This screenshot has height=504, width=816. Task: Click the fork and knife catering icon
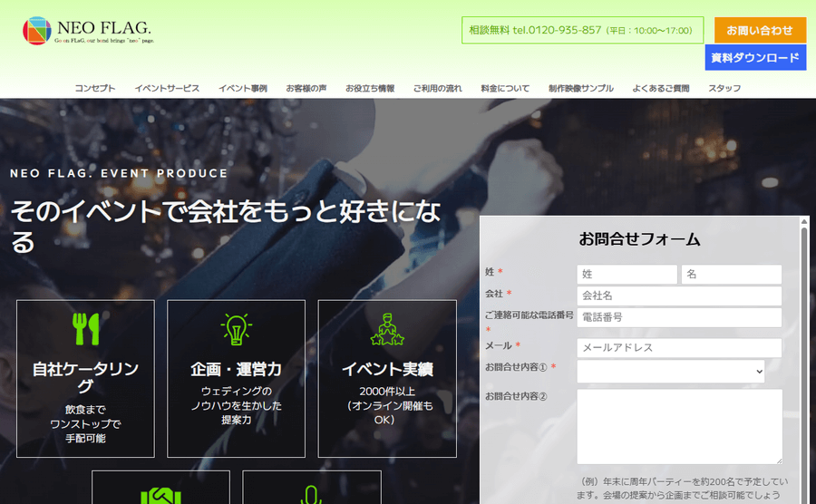86,329
